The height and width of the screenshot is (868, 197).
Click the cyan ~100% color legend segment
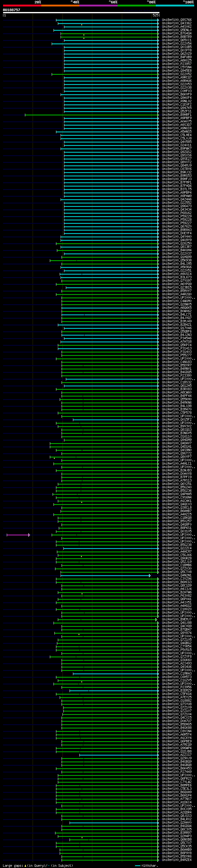pos(175,6)
